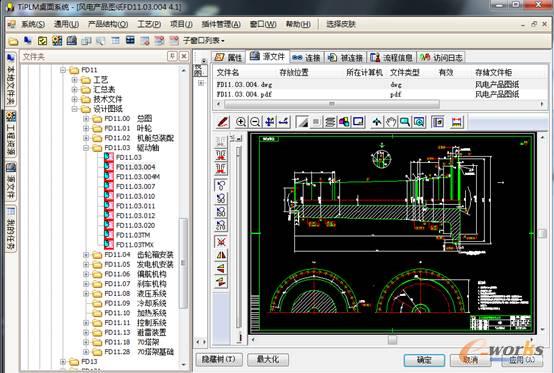
Task: Open the 插件管理(A) menu
Action: click(221, 24)
